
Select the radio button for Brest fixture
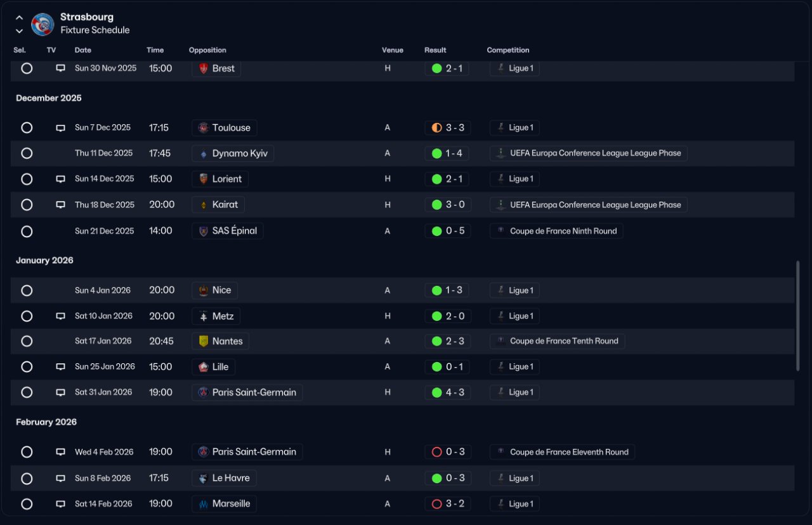(27, 68)
